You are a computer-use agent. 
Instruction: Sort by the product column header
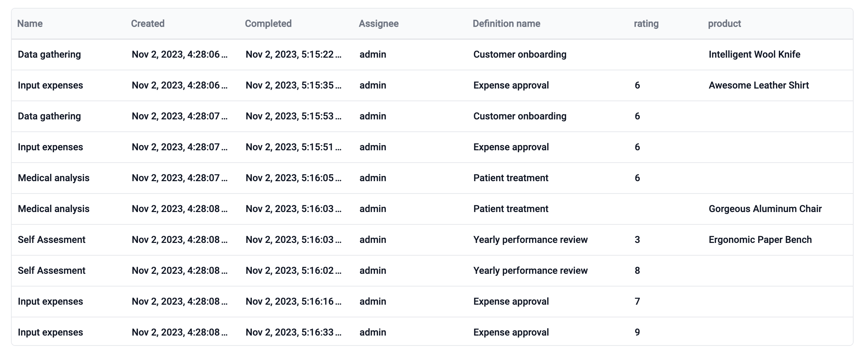[x=724, y=23]
